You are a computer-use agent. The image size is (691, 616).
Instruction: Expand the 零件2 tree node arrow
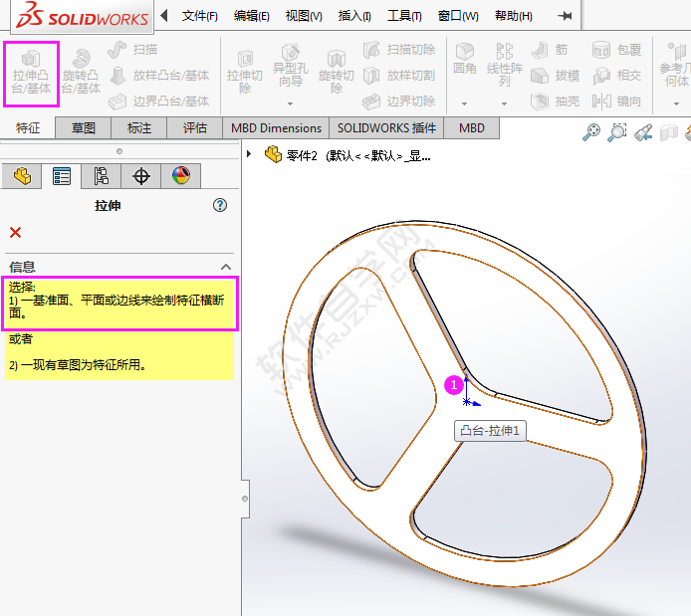point(250,154)
